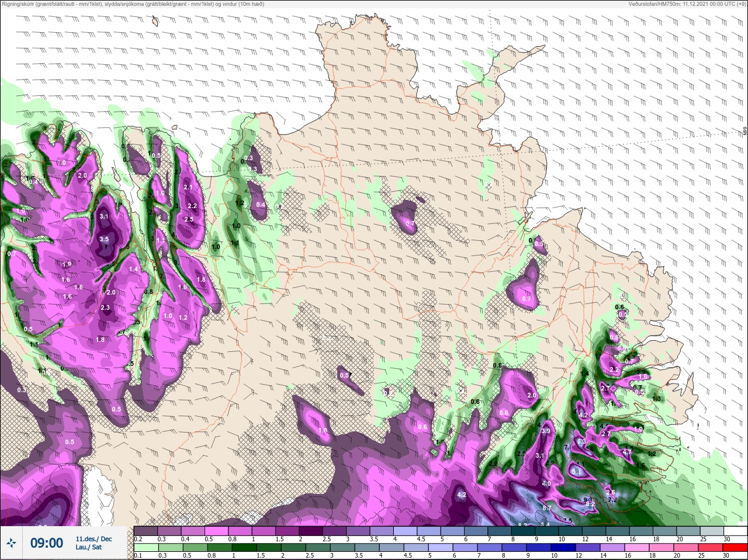The height and width of the screenshot is (560, 748).
Task: Click the "7.2" precipitation value on map
Action: [612, 500]
